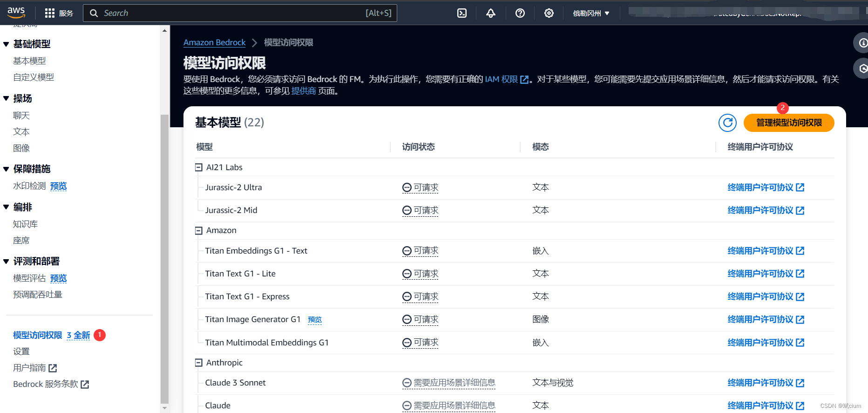Open 聊天 playground in the sidebar
868x413 pixels.
tap(21, 116)
